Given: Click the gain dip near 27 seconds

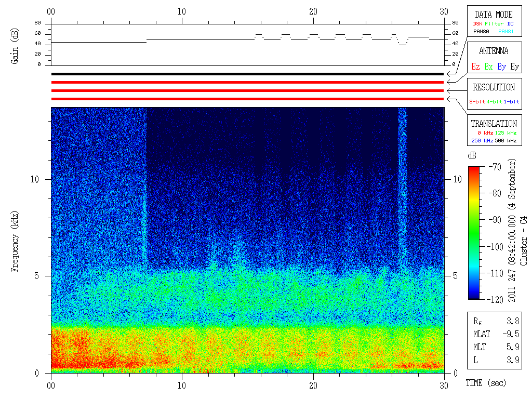Looking at the screenshot, I should (403, 42).
